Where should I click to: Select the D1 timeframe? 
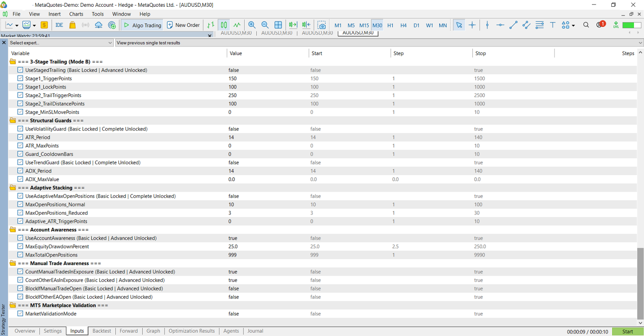click(416, 25)
